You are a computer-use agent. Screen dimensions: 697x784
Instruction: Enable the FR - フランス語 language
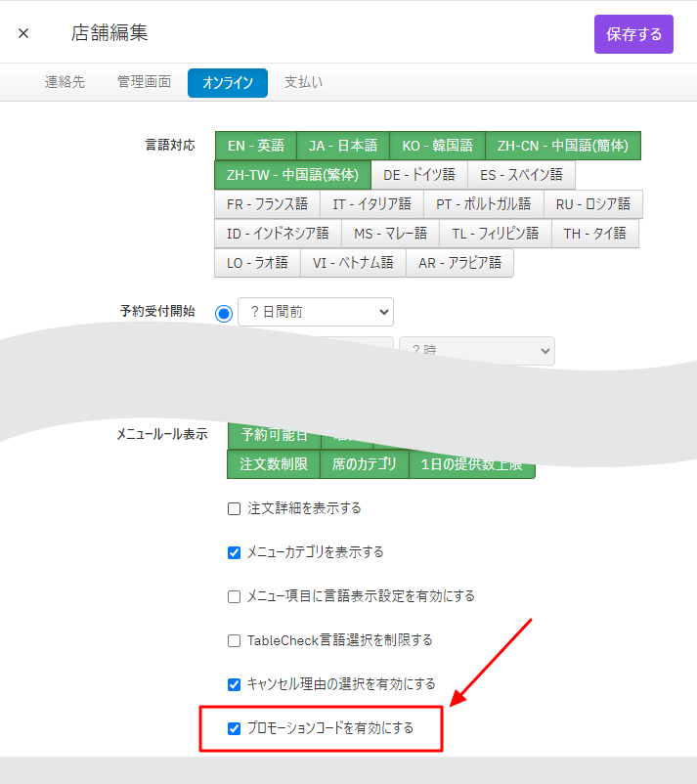point(267,204)
